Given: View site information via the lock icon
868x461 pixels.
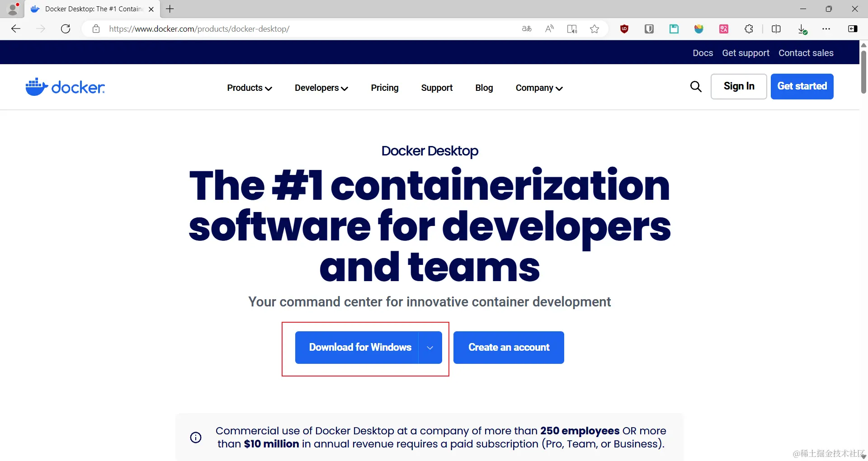Looking at the screenshot, I should [96, 29].
